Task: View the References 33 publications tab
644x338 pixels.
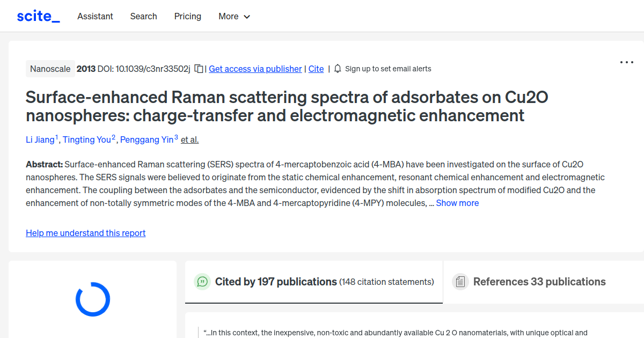Action: tap(539, 282)
